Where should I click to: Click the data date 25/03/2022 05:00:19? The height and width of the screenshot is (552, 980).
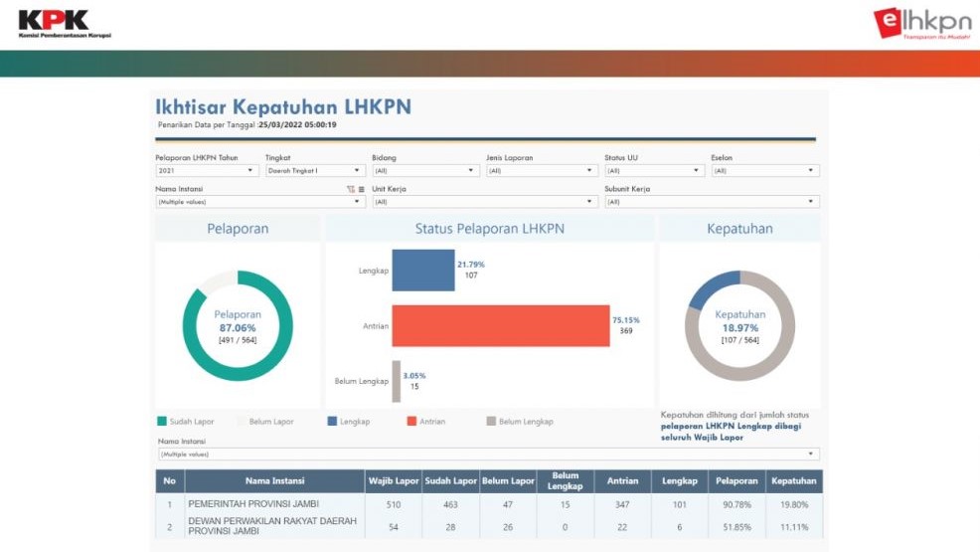pyautogui.click(x=297, y=125)
